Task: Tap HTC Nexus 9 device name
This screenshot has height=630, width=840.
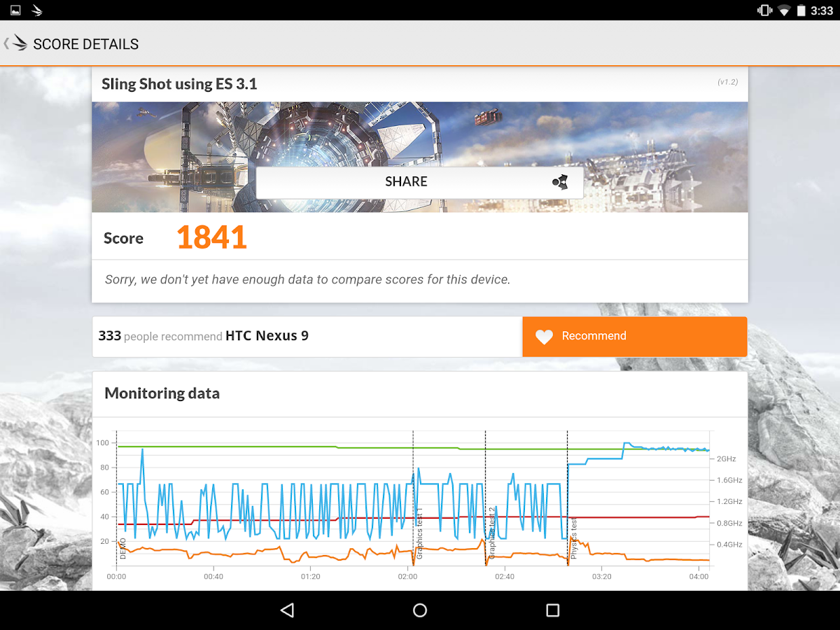Action: [267, 336]
